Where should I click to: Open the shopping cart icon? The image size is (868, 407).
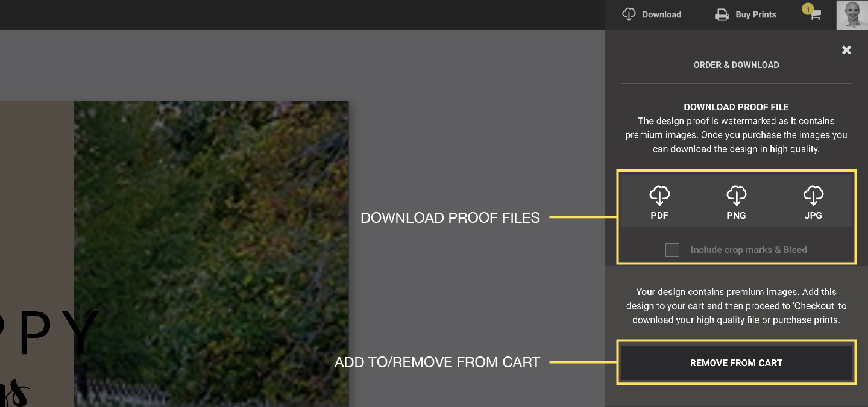[816, 16]
